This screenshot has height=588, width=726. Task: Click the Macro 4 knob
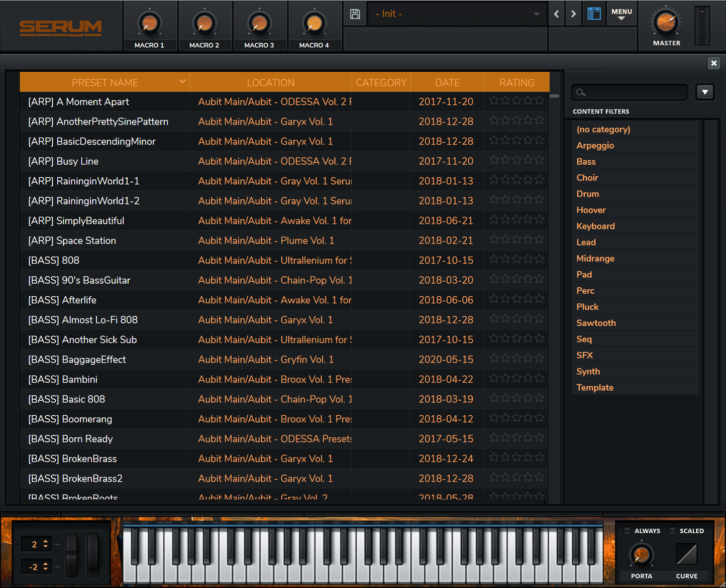click(x=314, y=23)
